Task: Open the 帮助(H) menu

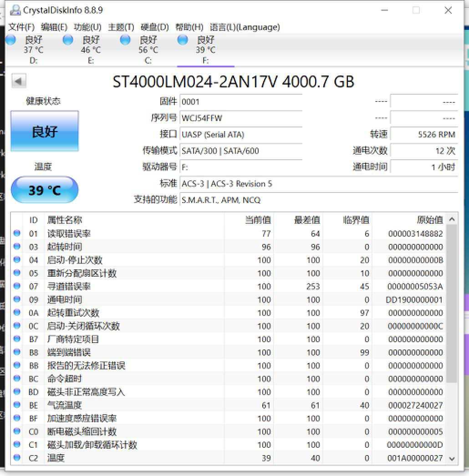Action: (x=188, y=27)
